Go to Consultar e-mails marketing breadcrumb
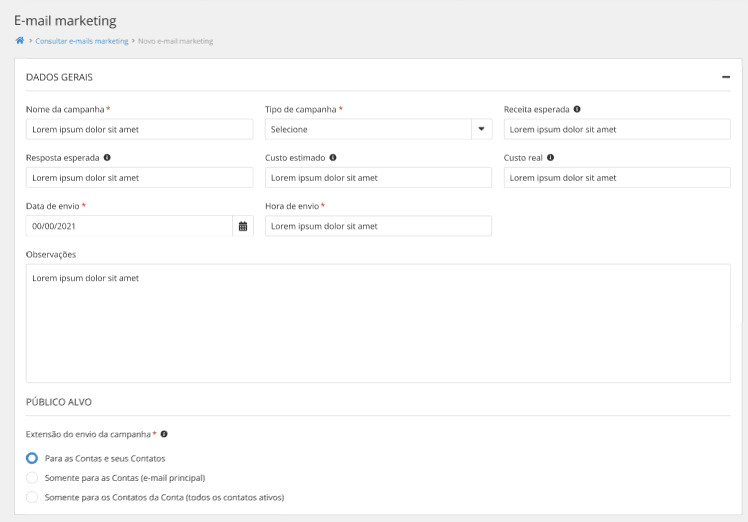This screenshot has height=522, width=748. pyautogui.click(x=82, y=41)
